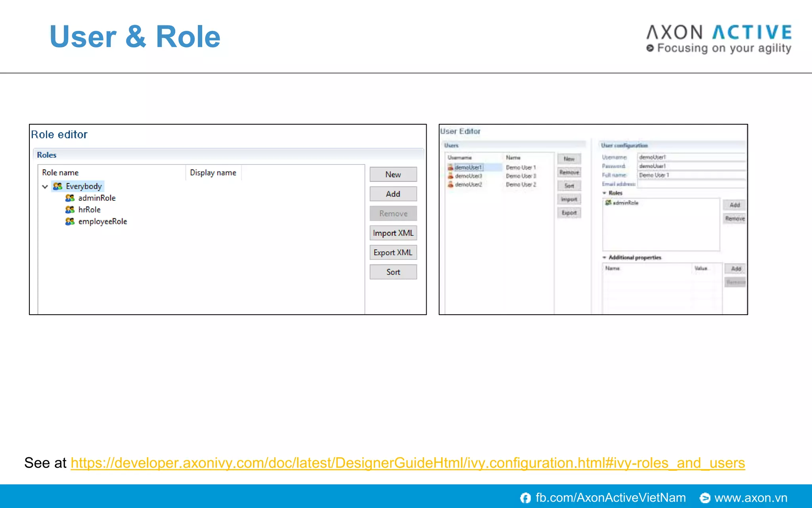This screenshot has height=508, width=812.
Task: Click the adminRole icon in User Editor roles
Action: click(x=608, y=203)
